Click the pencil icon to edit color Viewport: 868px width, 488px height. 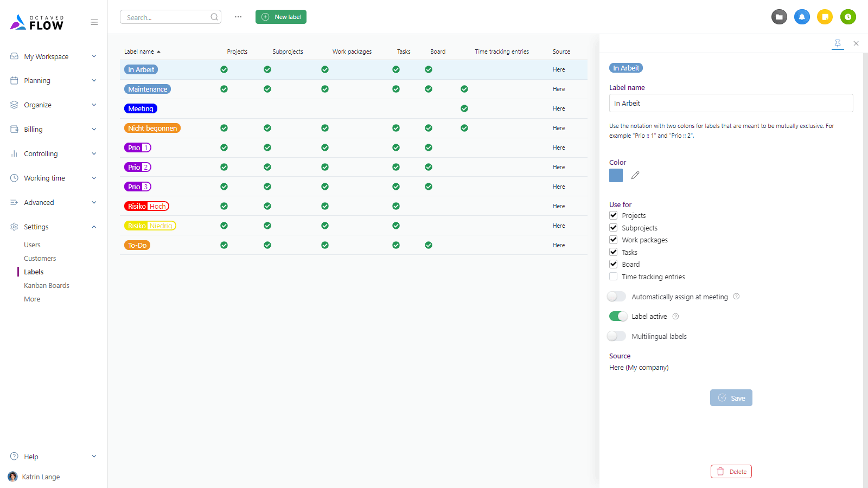coord(635,175)
